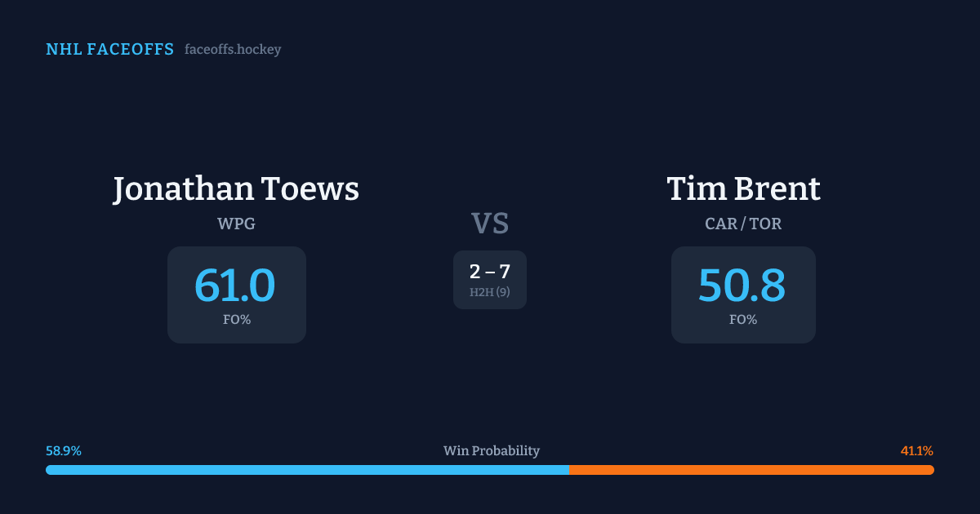Click the Win Probability label
Viewport: 980px width, 514px height.
point(492,451)
